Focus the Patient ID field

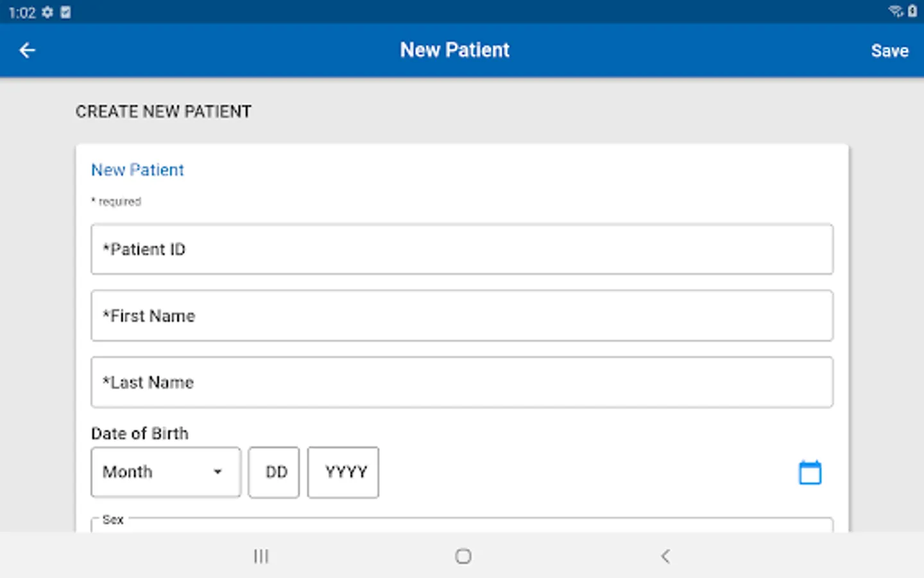click(x=462, y=249)
